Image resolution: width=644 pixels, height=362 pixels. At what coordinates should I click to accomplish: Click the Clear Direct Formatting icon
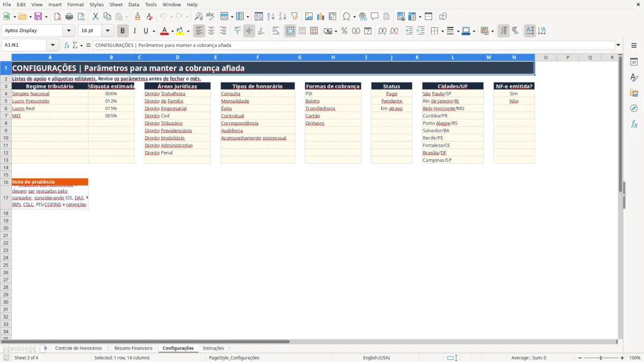click(150, 17)
